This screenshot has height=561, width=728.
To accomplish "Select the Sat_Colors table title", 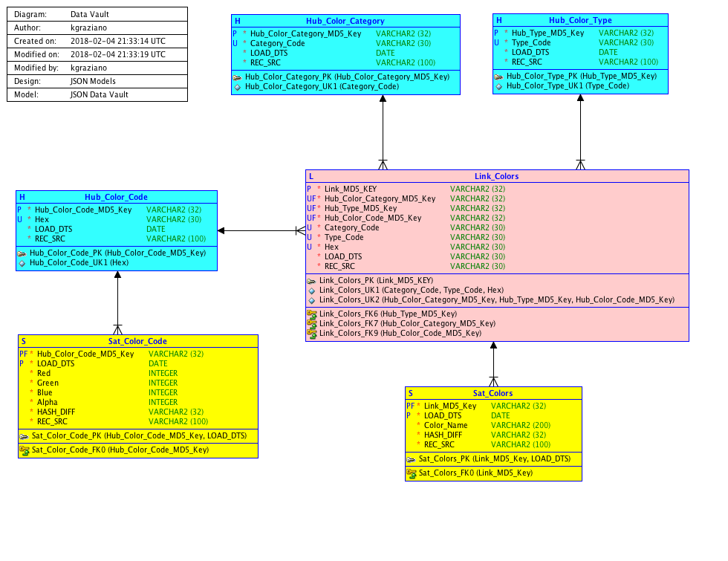I will (493, 393).
